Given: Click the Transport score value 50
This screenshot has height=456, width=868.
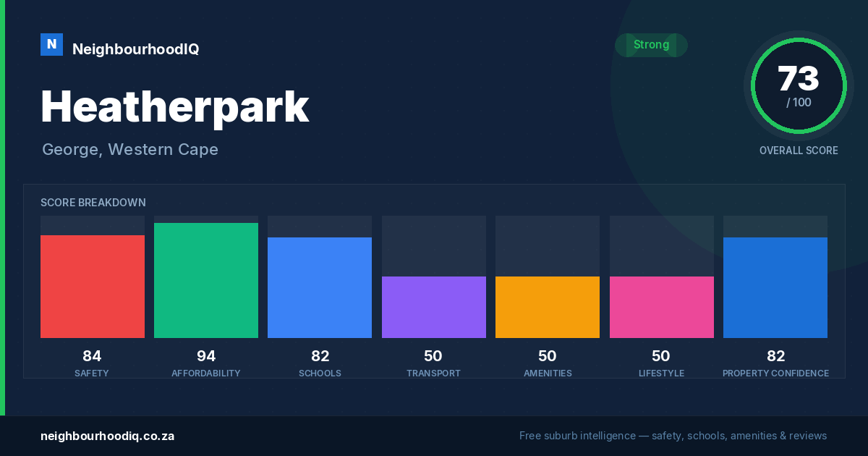Looking at the screenshot, I should pyautogui.click(x=433, y=356).
